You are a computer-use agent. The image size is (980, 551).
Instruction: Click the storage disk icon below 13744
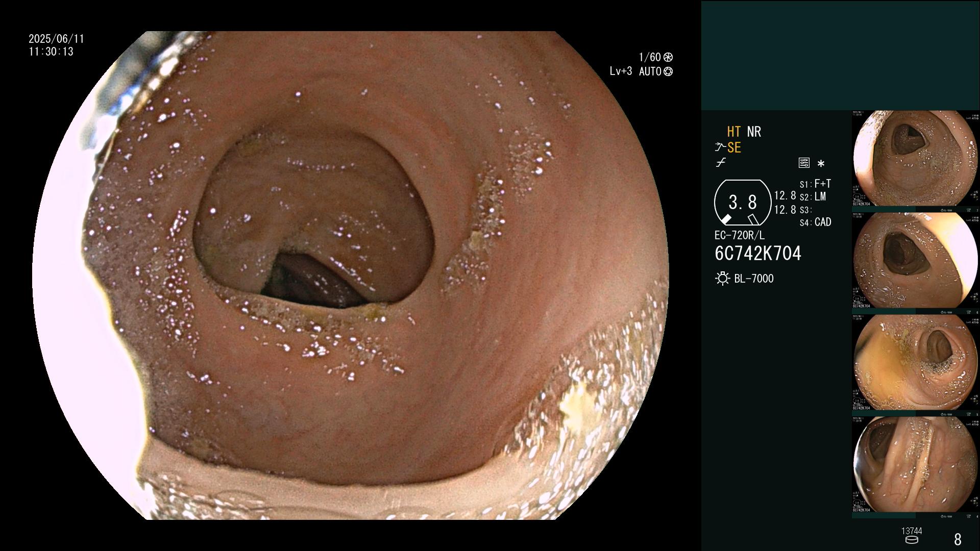click(x=912, y=540)
